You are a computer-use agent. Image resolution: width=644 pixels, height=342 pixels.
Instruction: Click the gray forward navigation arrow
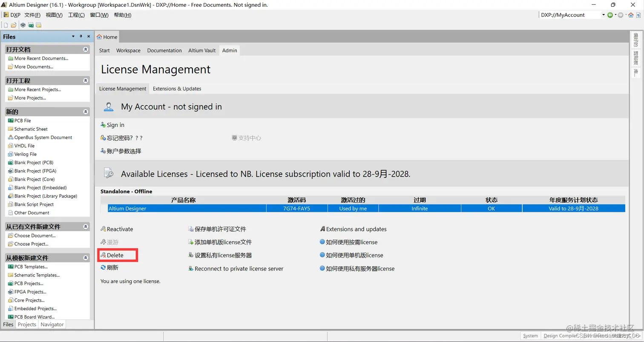click(620, 15)
